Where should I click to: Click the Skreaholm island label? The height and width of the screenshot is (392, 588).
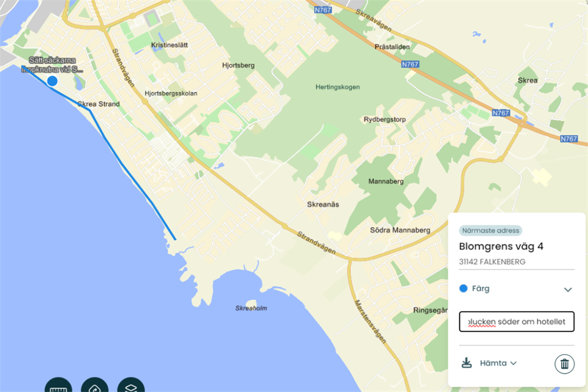[x=251, y=308]
